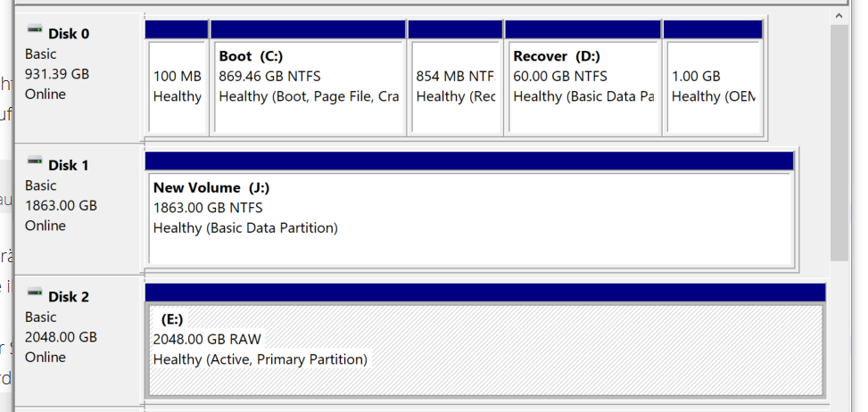Click the blue header above New Volume (J:)

pyautogui.click(x=469, y=161)
